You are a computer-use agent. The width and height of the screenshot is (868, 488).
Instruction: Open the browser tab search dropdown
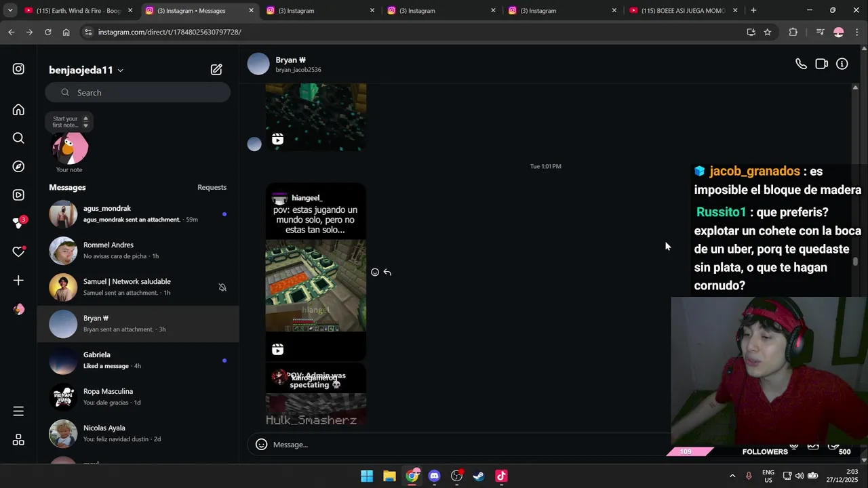(x=9, y=11)
